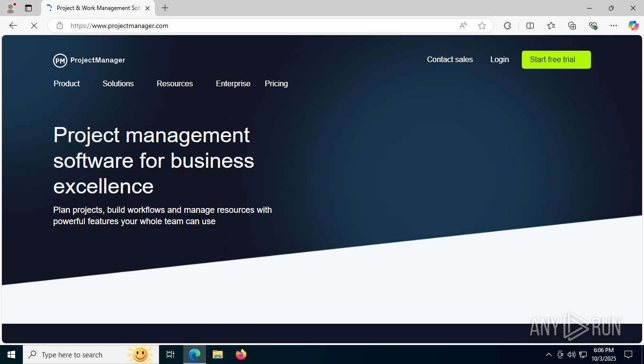Open the browser profile avatar
The height and width of the screenshot is (364, 644).
click(10, 8)
